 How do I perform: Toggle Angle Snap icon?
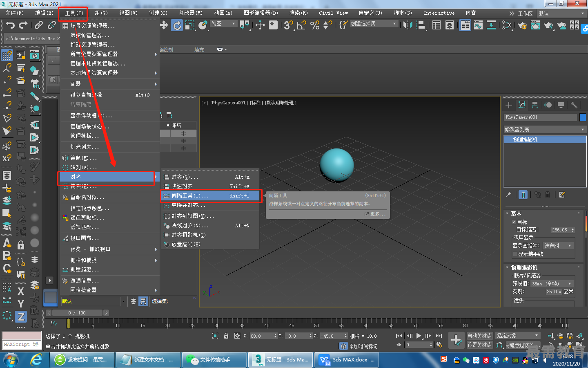pos(301,25)
